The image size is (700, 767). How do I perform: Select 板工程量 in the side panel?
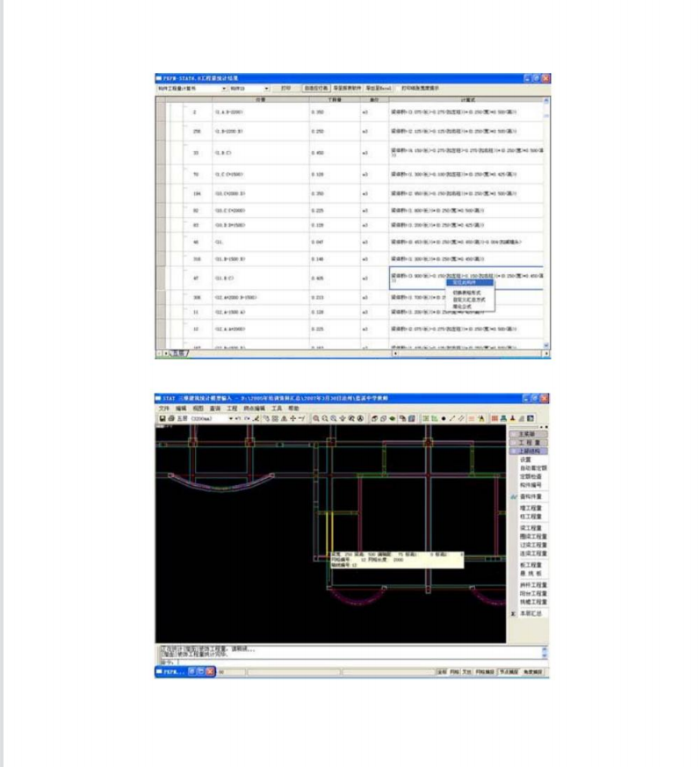[530, 565]
